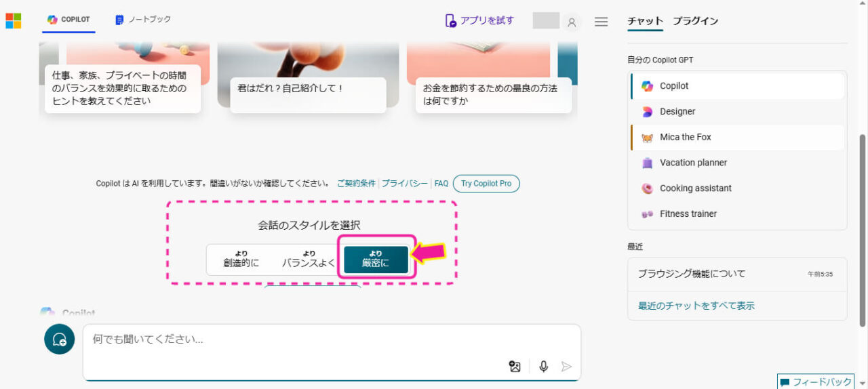Screen dimensions: 868x389
Task: Click the Mica the Fox icon
Action: (x=647, y=137)
